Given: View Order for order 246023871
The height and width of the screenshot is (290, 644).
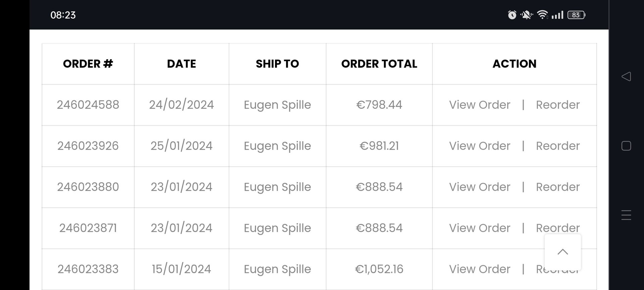Looking at the screenshot, I should point(480,228).
